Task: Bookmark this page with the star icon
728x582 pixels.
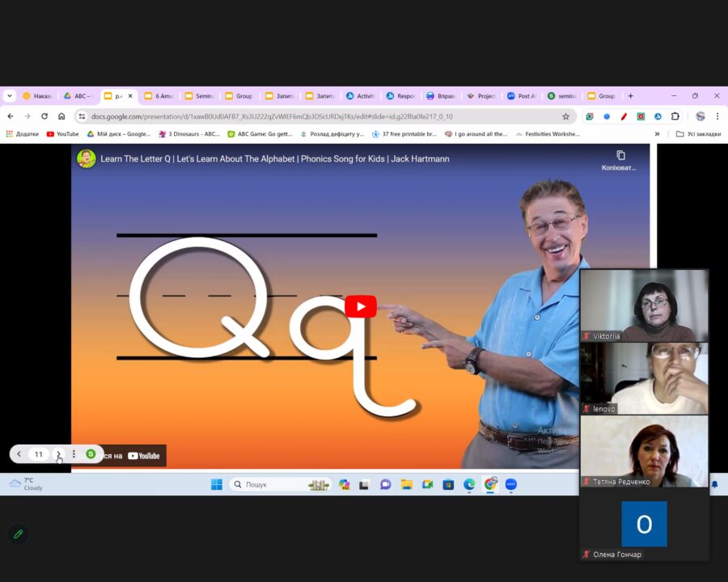Action: (565, 116)
